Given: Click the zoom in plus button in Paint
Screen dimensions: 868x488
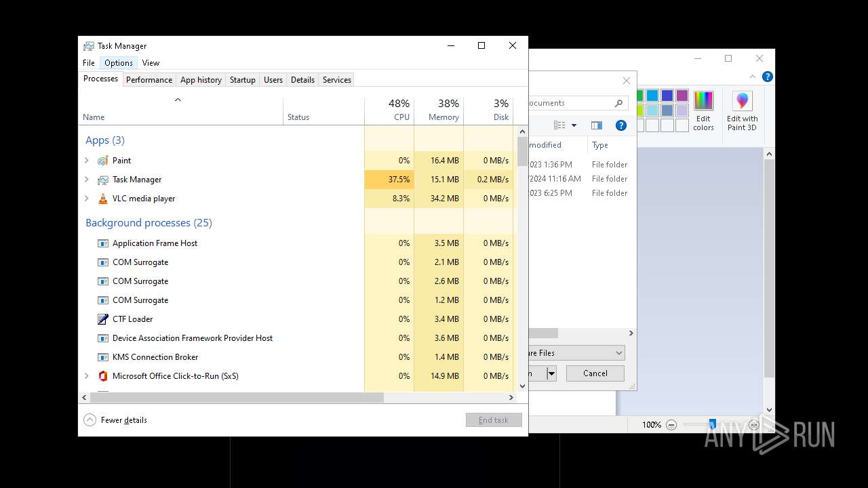Looking at the screenshot, I should pos(754,425).
